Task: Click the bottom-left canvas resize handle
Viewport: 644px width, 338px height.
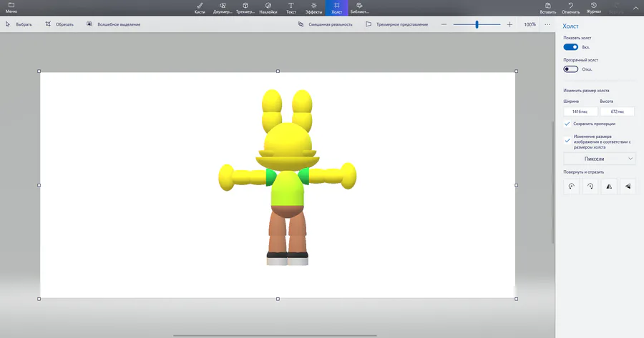Action: click(x=39, y=299)
